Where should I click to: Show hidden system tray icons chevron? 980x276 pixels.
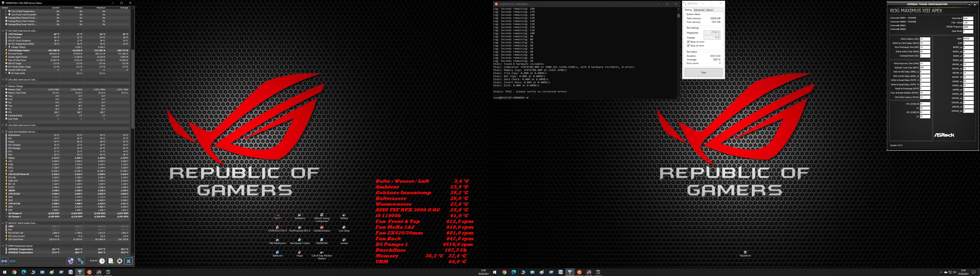point(941,272)
